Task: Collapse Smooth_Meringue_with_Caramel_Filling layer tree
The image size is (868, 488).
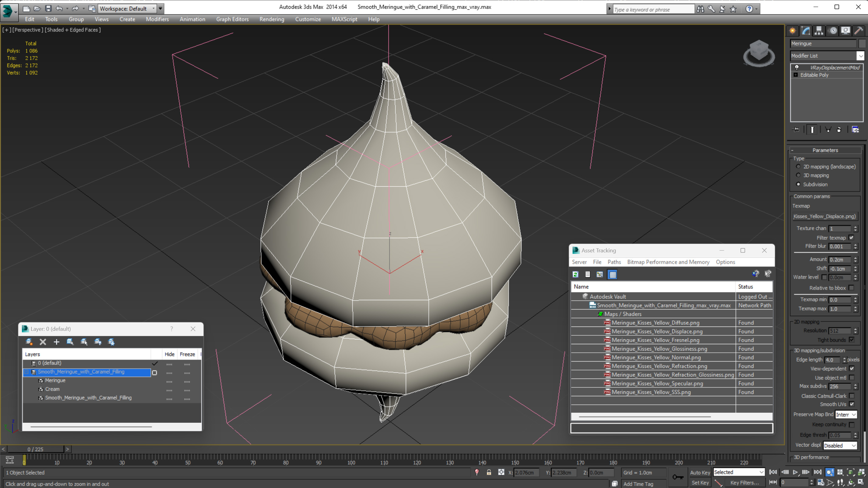Action: [x=26, y=372]
